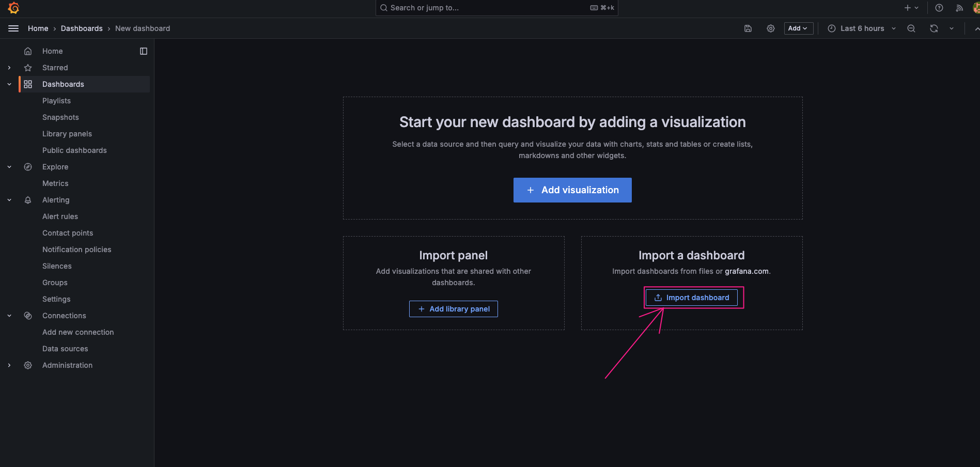Open the refresh interval dropdown arrow
This screenshot has width=980, height=467.
click(x=951, y=28)
